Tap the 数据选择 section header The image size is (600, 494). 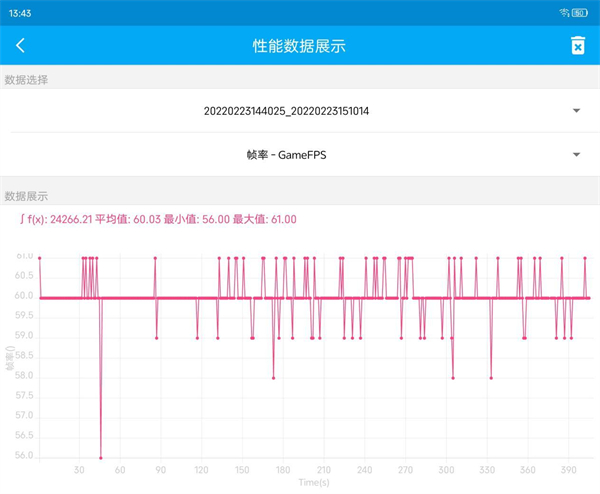27,80
